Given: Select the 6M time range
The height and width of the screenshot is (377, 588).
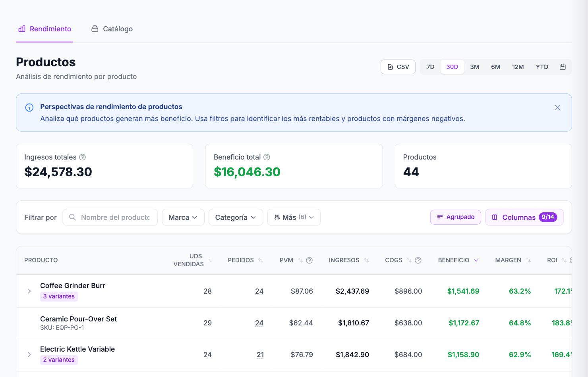Looking at the screenshot, I should [495, 67].
